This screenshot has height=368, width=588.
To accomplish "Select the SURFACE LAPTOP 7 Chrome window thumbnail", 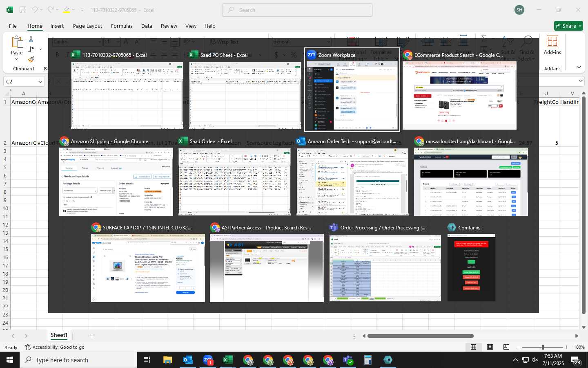I will tap(148, 268).
